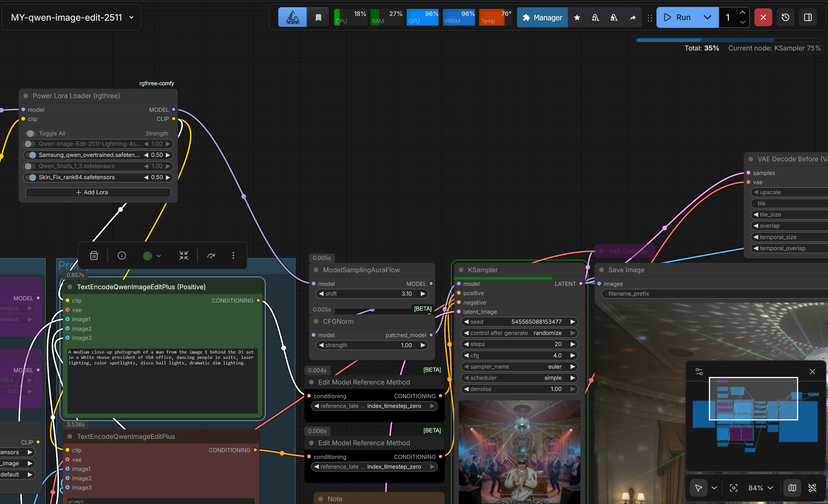Toggle the minimap icon in bottom toolbar

point(792,488)
